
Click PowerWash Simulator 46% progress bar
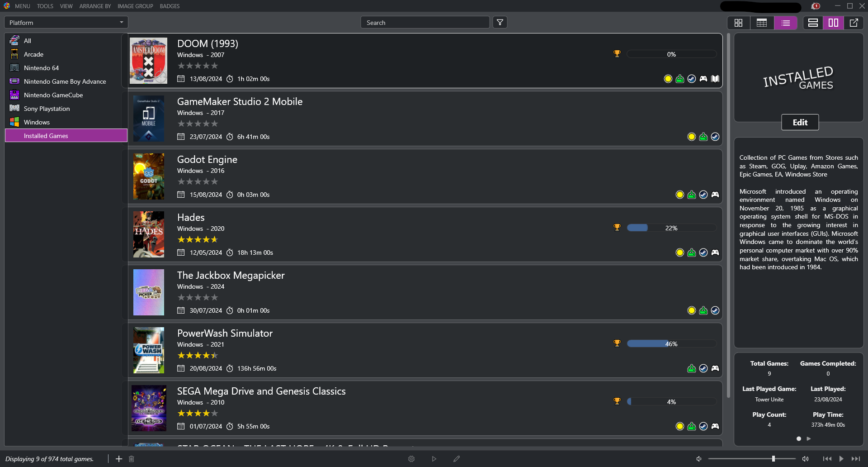(671, 343)
